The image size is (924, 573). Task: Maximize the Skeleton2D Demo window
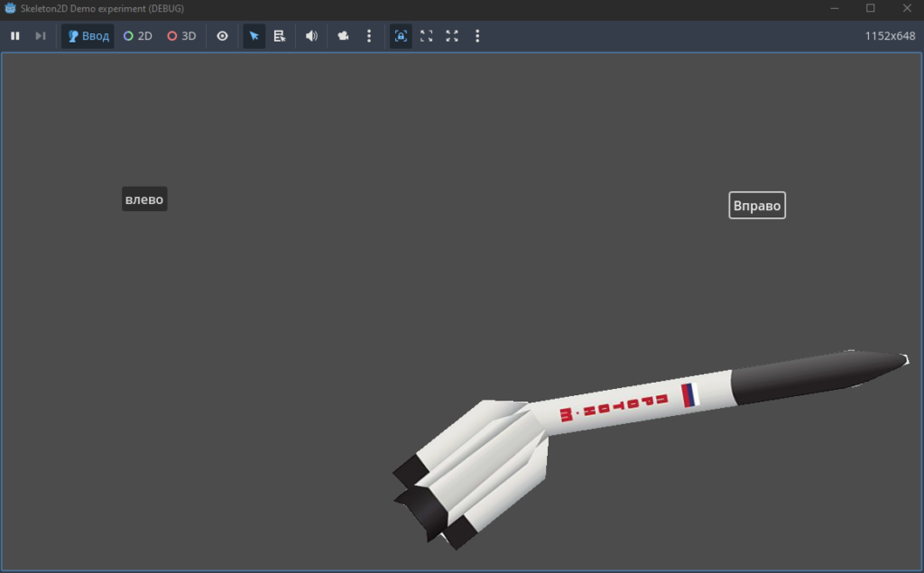(x=871, y=8)
